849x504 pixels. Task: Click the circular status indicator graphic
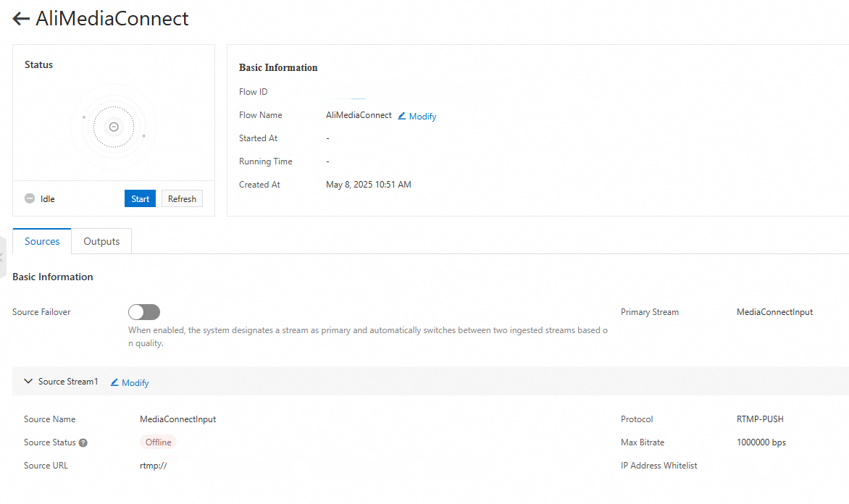(x=114, y=127)
